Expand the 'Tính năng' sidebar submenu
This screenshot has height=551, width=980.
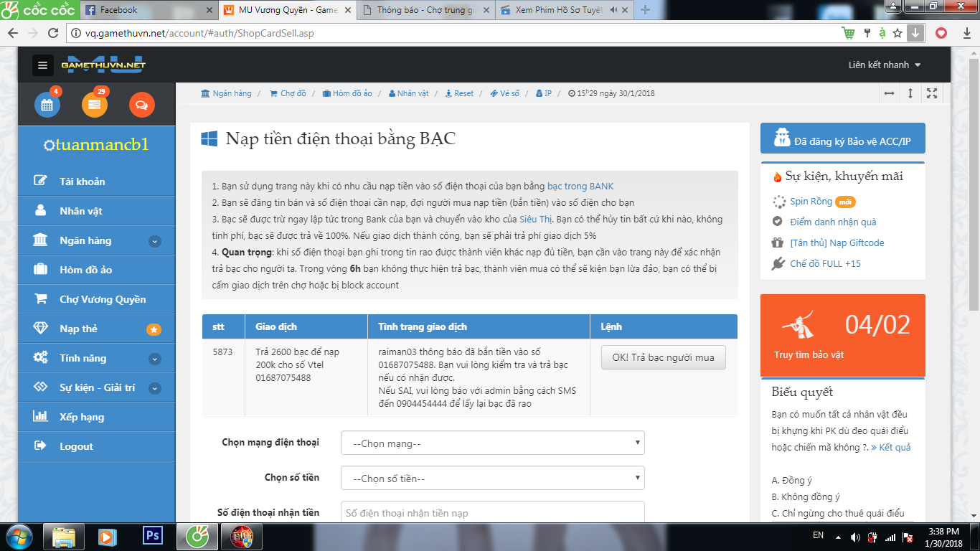click(154, 359)
